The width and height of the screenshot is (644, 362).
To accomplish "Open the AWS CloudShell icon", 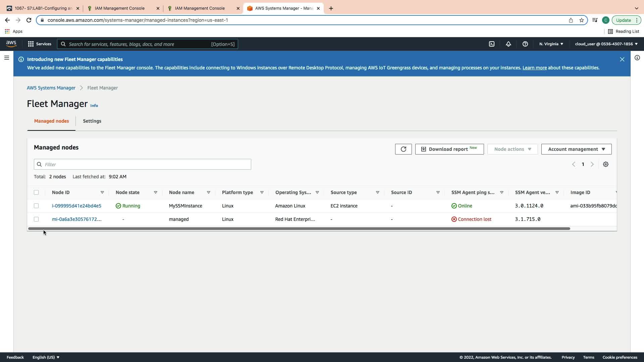I will pos(491,44).
